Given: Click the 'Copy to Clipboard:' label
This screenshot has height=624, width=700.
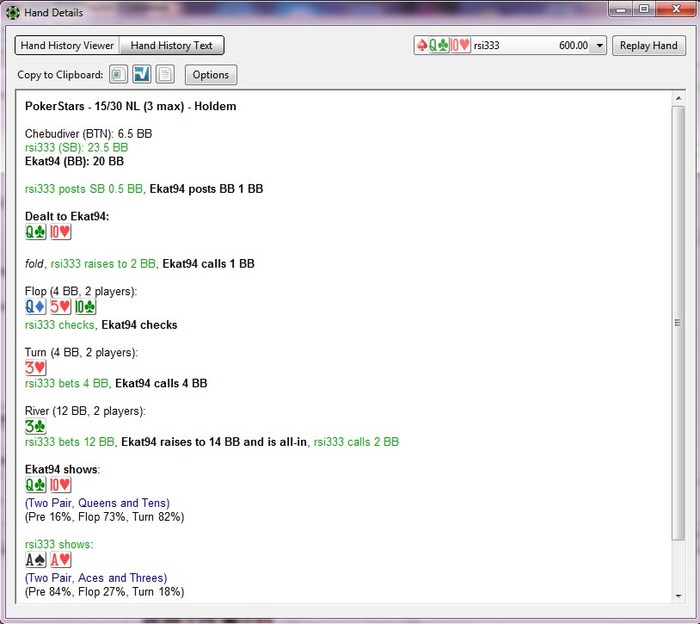Looking at the screenshot, I should 60,75.
